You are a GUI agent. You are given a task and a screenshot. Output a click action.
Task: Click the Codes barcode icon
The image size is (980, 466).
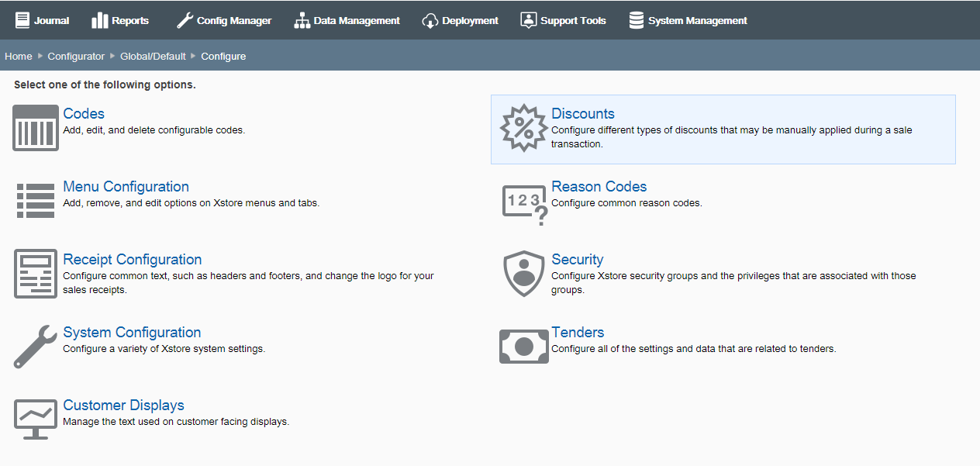click(x=35, y=128)
